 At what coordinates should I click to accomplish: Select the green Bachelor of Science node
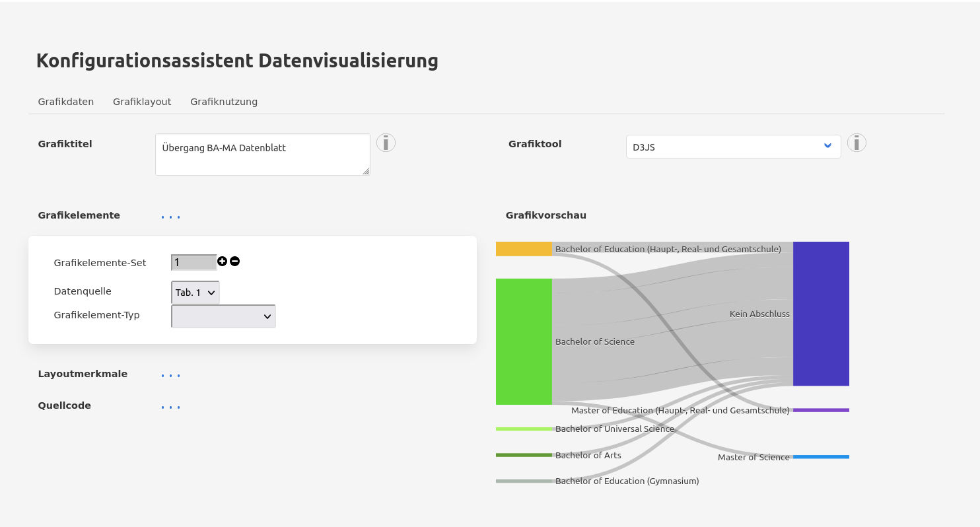click(x=524, y=341)
